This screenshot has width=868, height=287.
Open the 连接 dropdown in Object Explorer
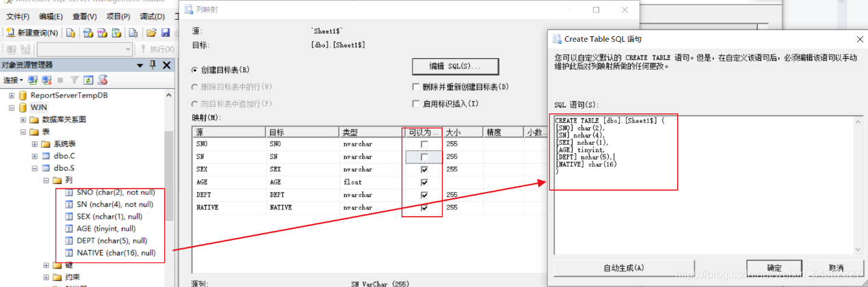pyautogui.click(x=13, y=80)
